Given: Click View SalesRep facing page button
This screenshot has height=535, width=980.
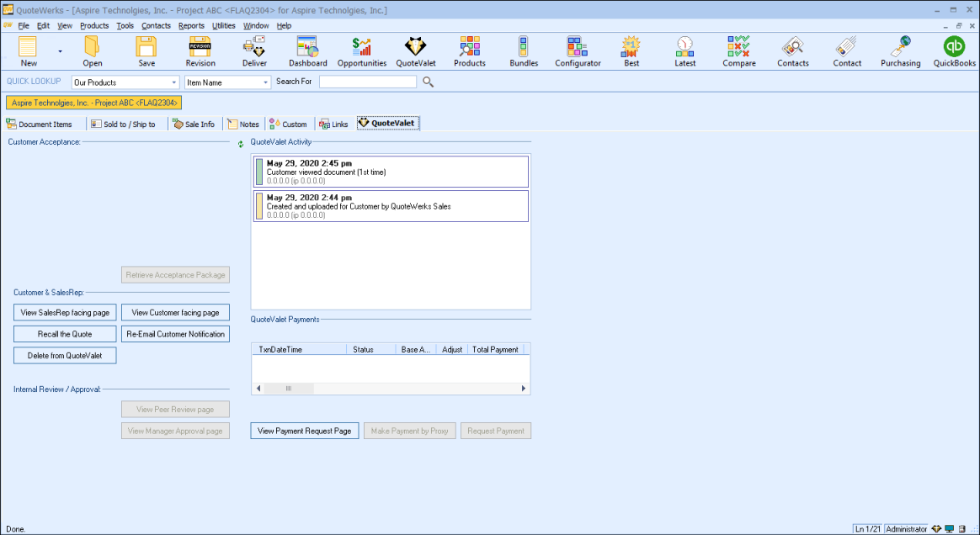Looking at the screenshot, I should click(x=65, y=312).
